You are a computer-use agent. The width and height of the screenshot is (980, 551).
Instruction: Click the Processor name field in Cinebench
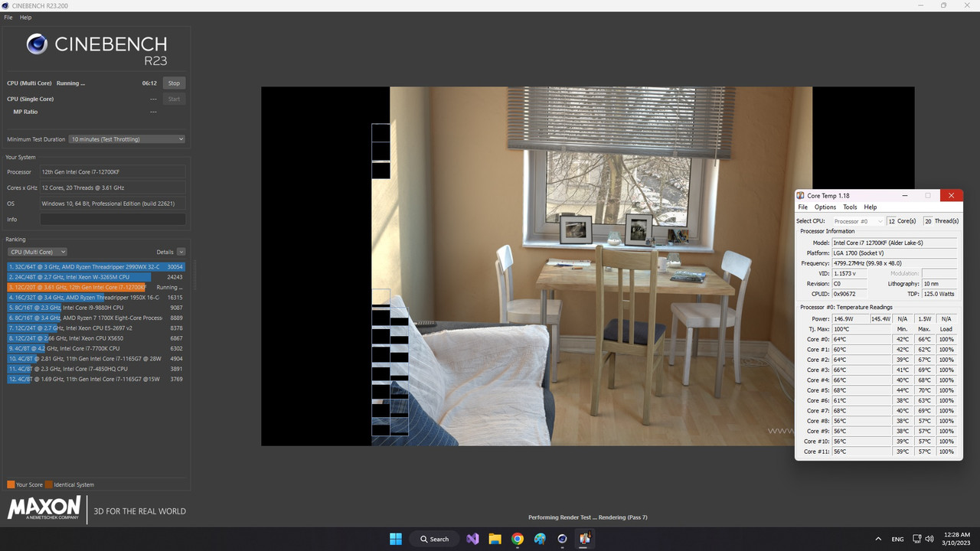pyautogui.click(x=113, y=171)
